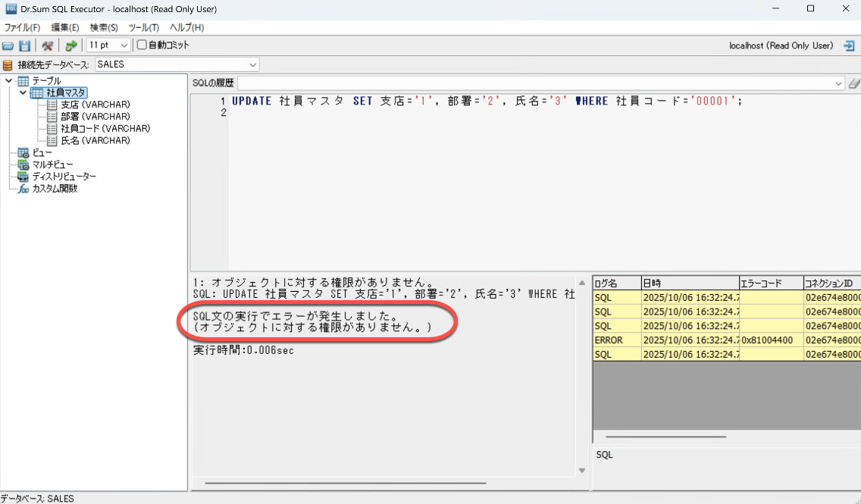Collapse the テーブル tree node
Screen dimensions: 861x504
(x=8, y=80)
